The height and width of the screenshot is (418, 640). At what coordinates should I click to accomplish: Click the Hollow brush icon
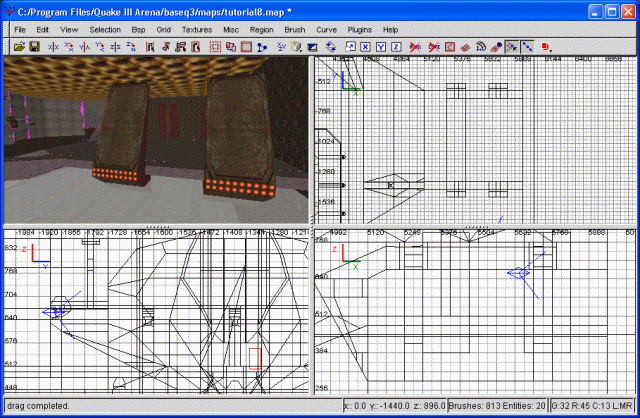coord(246,47)
